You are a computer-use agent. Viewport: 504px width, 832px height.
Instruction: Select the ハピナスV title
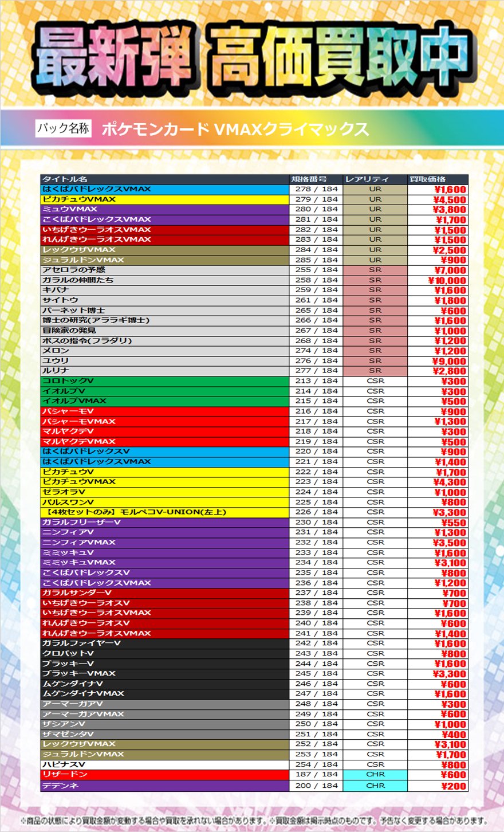[x=165, y=765]
